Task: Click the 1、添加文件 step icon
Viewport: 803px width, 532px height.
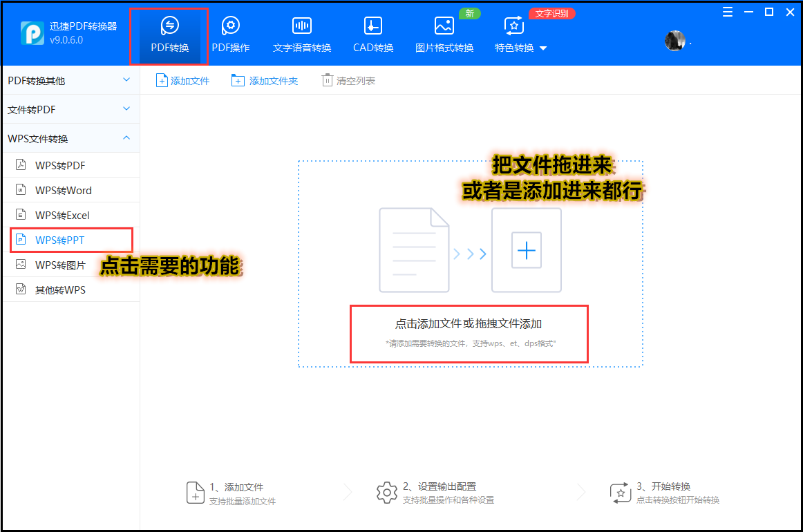Action: (195, 493)
